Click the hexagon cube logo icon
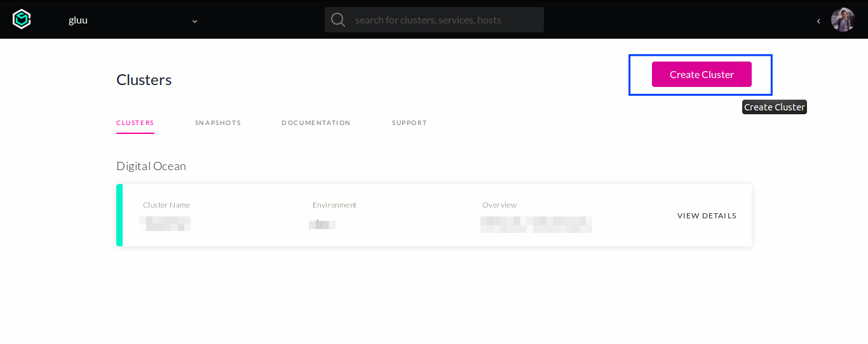 click(22, 20)
